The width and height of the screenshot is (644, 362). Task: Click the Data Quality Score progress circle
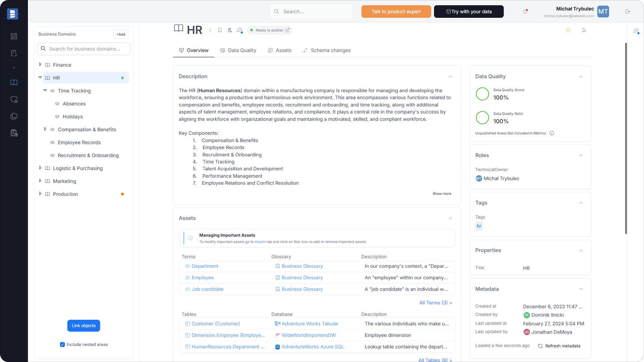(482, 94)
